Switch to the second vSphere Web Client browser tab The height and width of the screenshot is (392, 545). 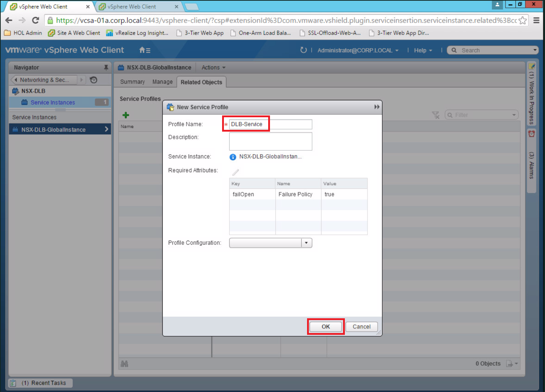point(136,6)
